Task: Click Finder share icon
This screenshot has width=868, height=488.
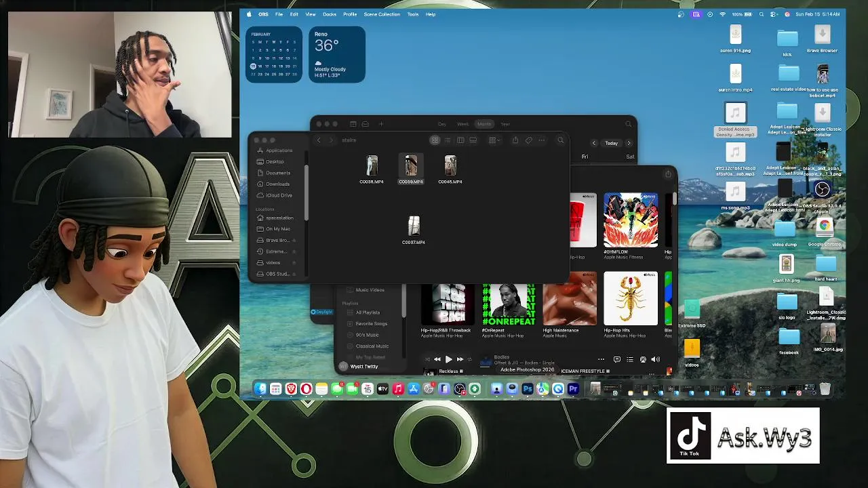Action: [x=515, y=140]
